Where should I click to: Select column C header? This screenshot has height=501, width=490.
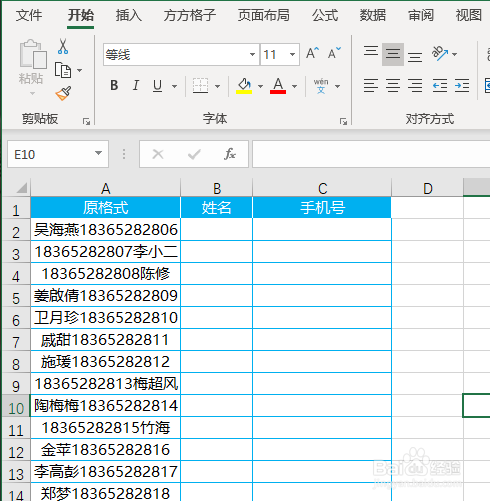(322, 188)
